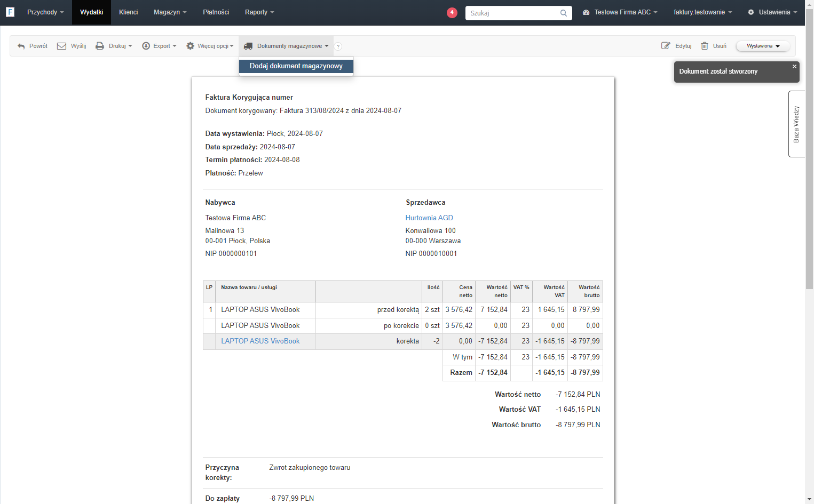Close the 'Dokument został stworzony' notification
The height and width of the screenshot is (504, 814).
pyautogui.click(x=794, y=67)
